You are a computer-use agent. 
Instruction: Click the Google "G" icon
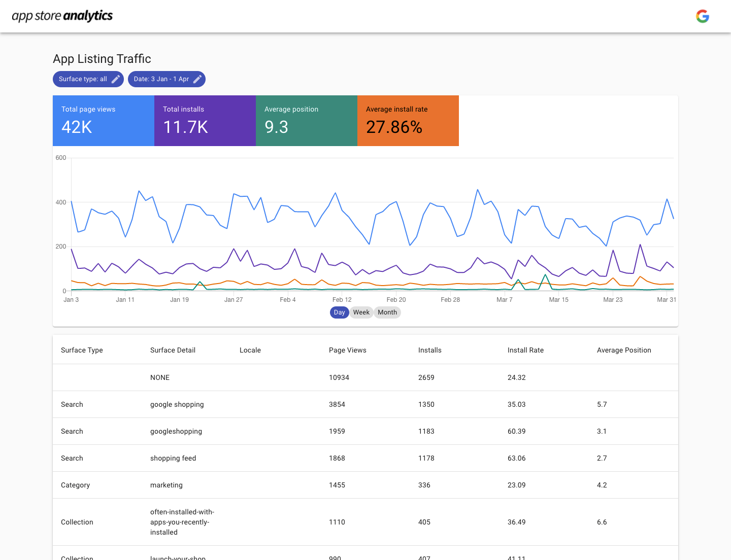(703, 16)
